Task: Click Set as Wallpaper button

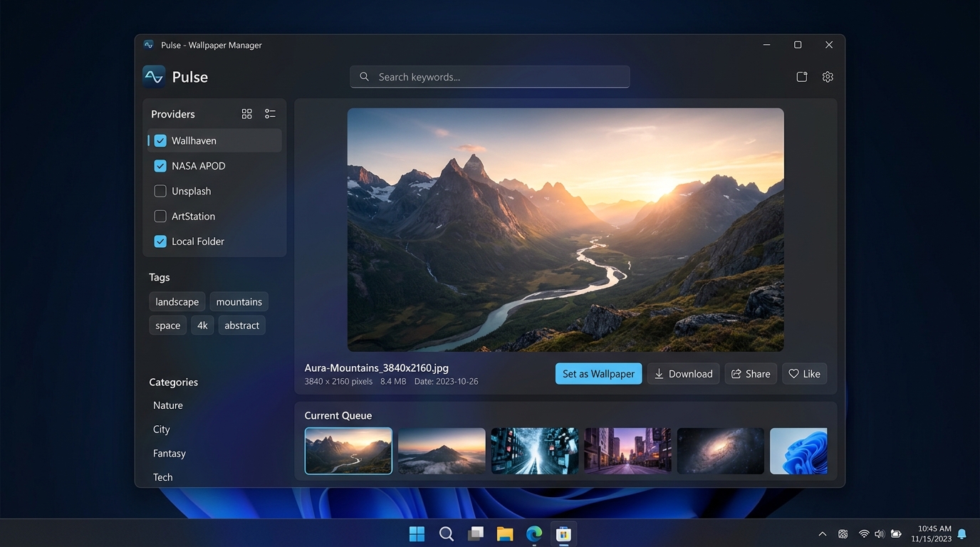Action: pyautogui.click(x=598, y=374)
